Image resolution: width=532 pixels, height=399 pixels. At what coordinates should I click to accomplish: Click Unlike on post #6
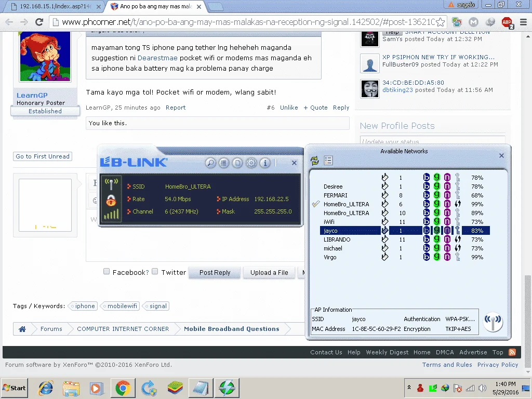pyautogui.click(x=289, y=108)
